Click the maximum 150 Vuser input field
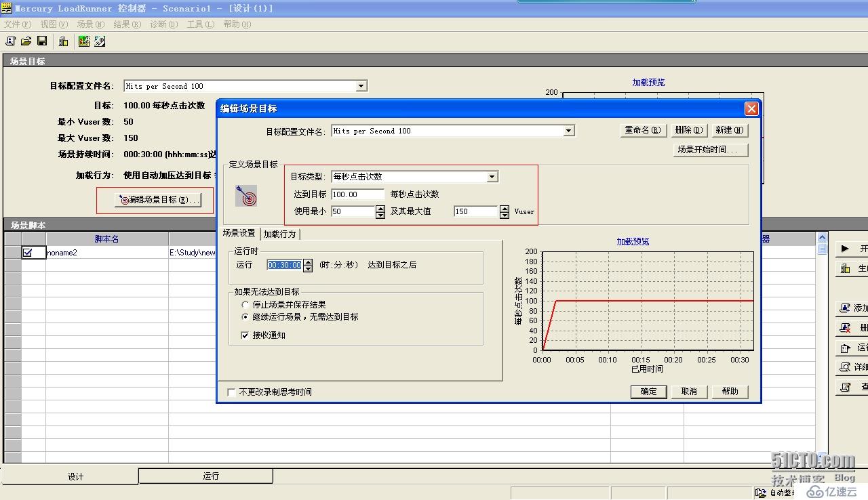 point(476,211)
